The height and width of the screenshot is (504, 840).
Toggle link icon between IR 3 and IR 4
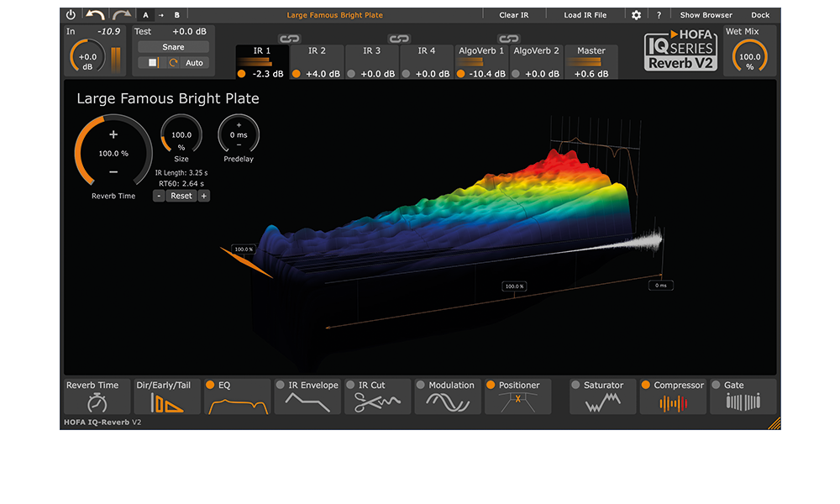399,39
